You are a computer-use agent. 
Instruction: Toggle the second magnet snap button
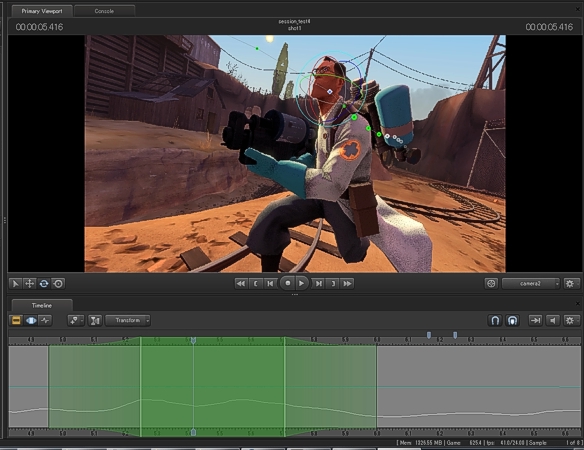coord(512,320)
